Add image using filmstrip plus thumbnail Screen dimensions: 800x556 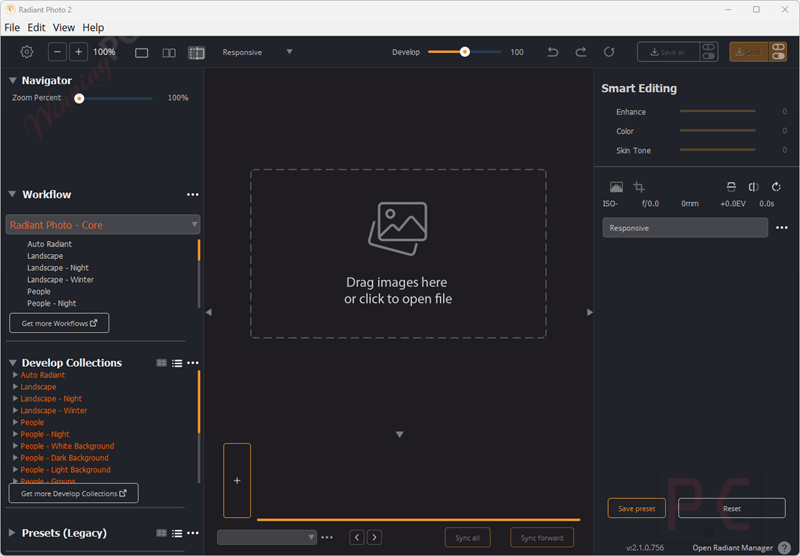(237, 481)
